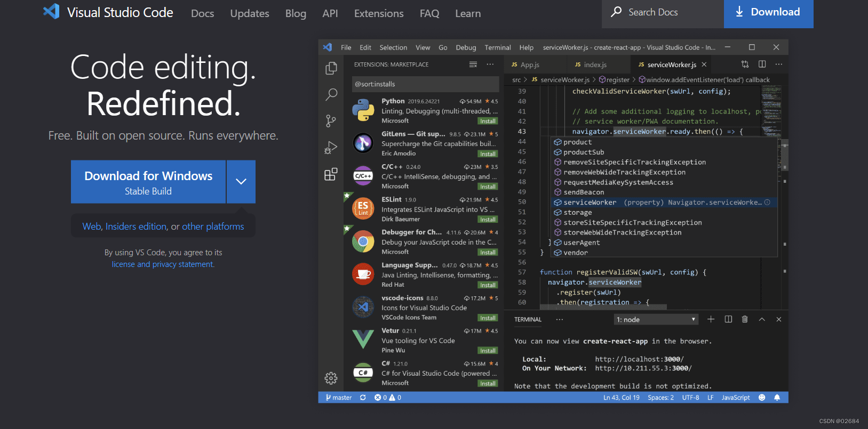Viewport: 868px width, 429px height.
Task: Add a new terminal with plus icon
Action: pos(711,319)
